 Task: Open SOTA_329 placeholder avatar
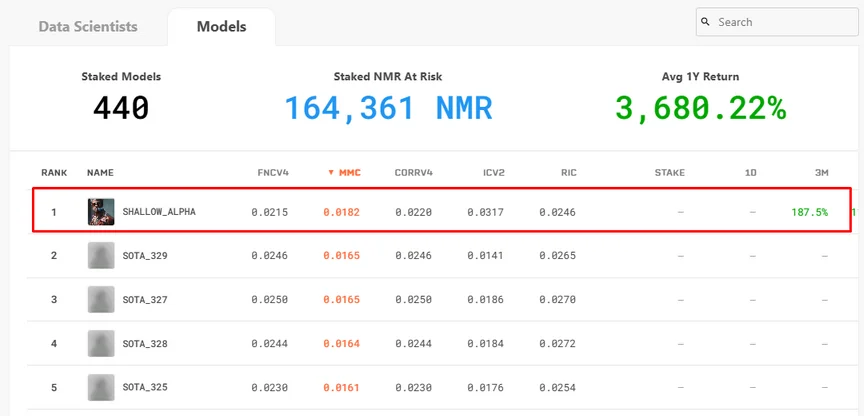101,256
